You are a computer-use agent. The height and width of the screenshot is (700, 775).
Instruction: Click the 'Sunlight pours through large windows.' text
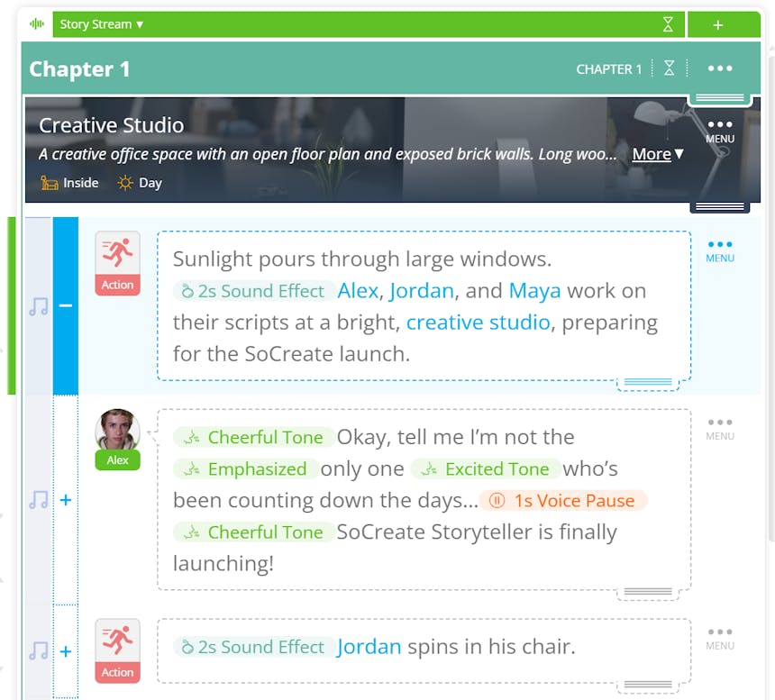361,259
